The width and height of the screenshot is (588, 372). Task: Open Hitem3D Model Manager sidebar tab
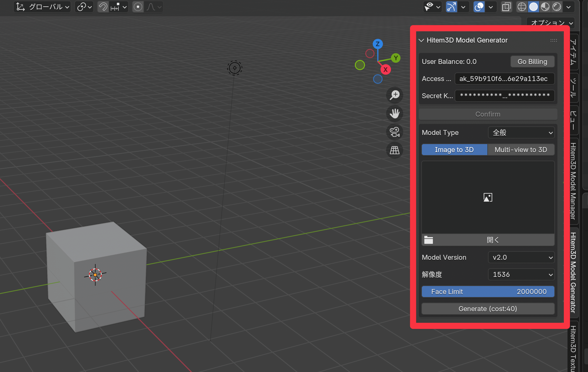(573, 181)
